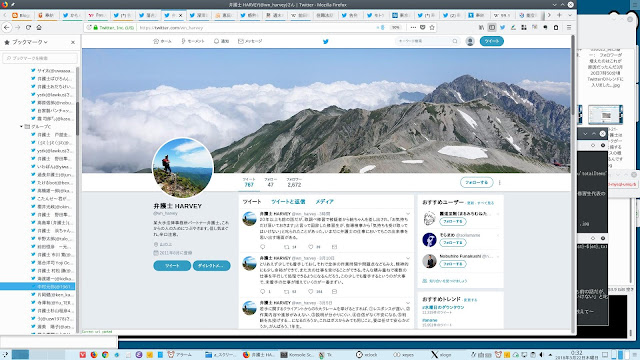Click the clock showing 0:32 in tray
Image resolution: width=640 pixels, height=360 pixels.
coord(576,355)
